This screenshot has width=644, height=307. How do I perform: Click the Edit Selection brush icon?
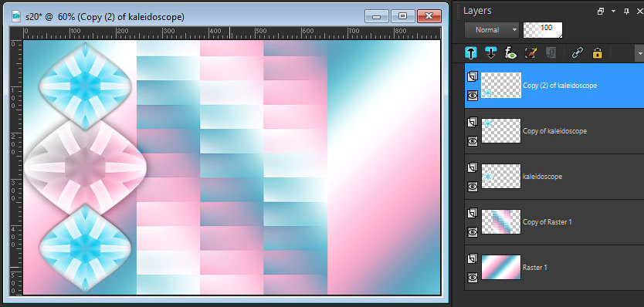pyautogui.click(x=530, y=53)
